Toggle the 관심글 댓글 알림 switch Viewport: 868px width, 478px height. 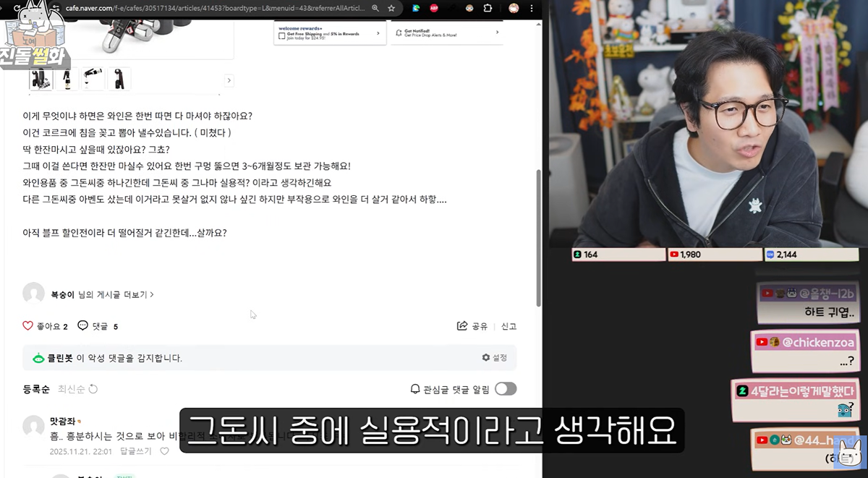[506, 389]
